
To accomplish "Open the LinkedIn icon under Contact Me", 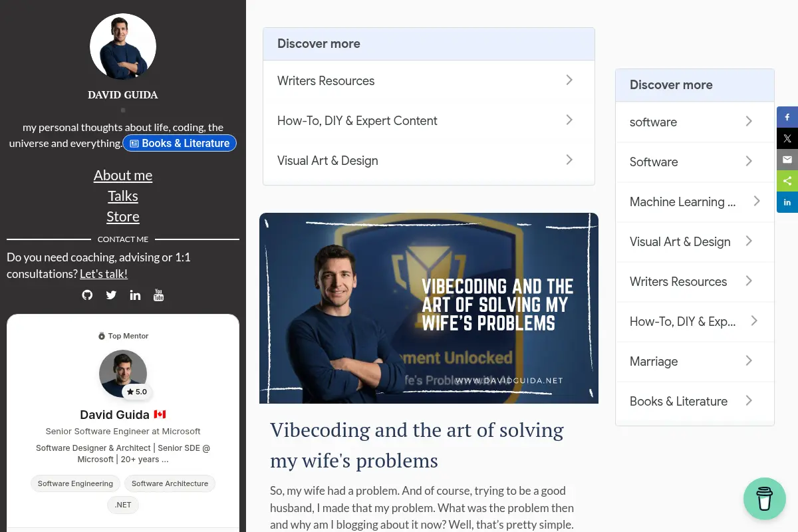I will (135, 295).
